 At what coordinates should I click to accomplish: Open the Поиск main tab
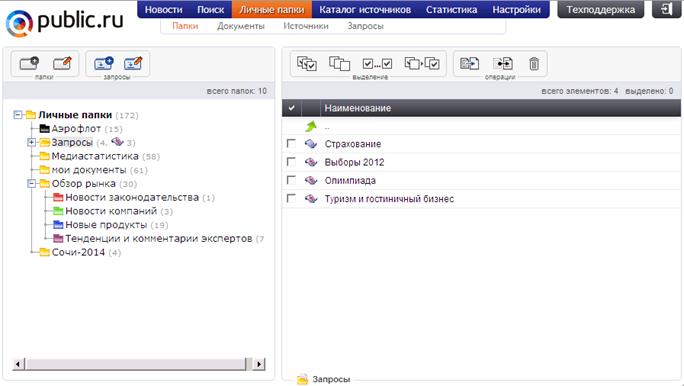click(210, 10)
